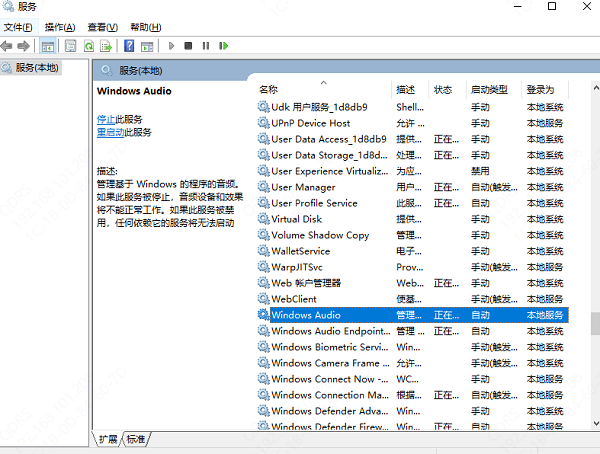Screen dimensions: 600x454
Task: Switch to the 标准 tab at the bottom
Action: pyautogui.click(x=136, y=439)
